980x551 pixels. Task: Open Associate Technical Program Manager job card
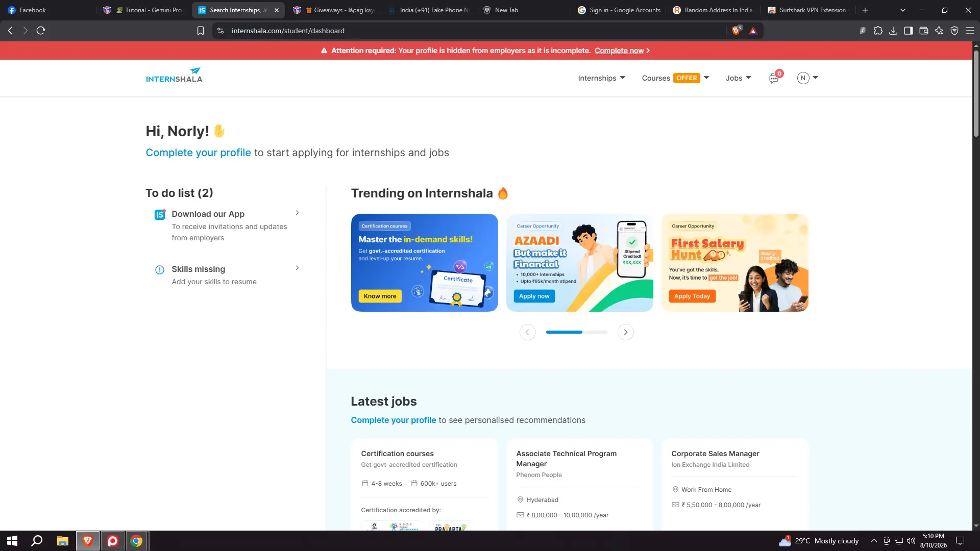tap(579, 484)
